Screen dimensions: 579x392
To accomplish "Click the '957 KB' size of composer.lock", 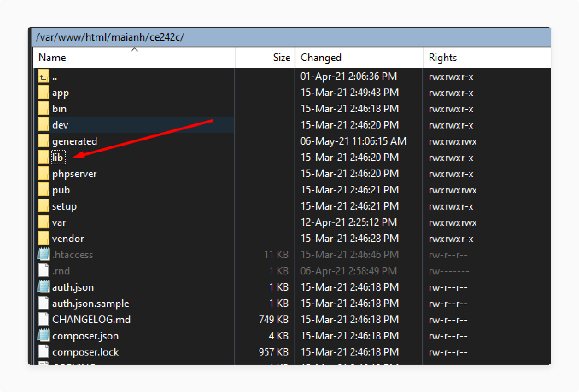I will 273,352.
